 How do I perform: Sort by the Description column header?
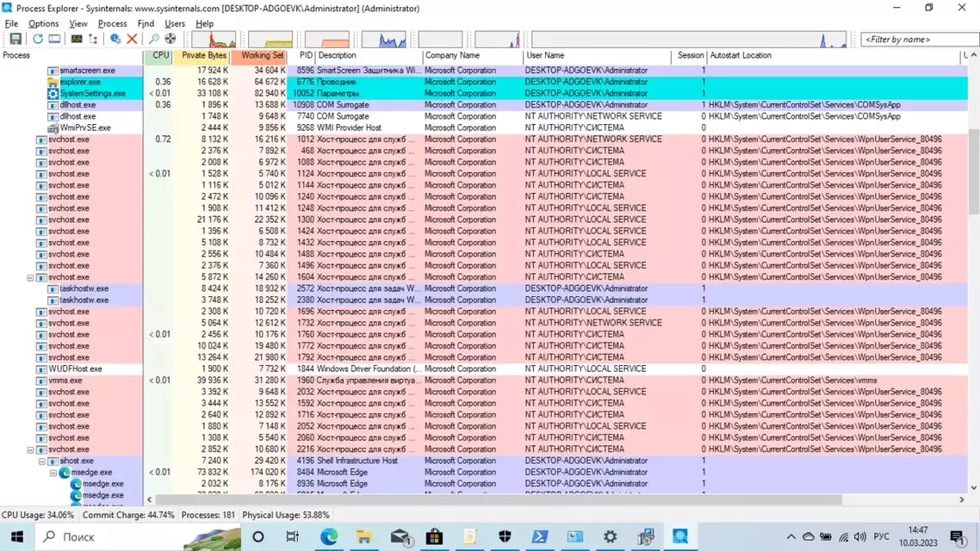point(369,56)
